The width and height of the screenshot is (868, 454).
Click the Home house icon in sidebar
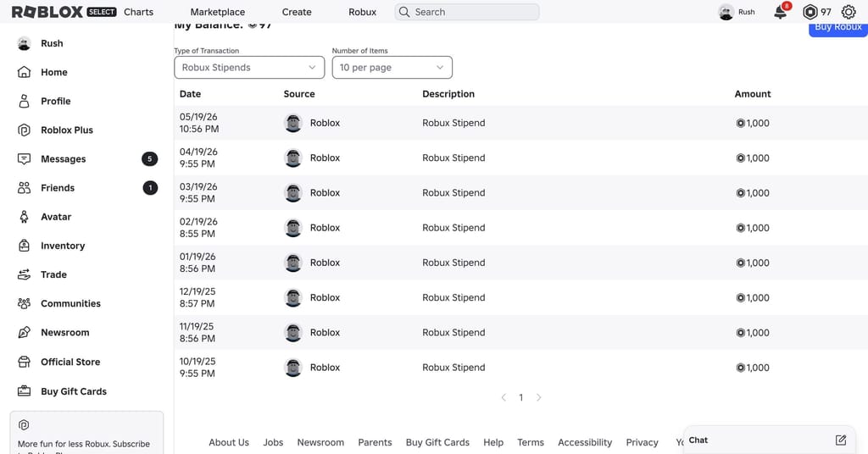click(x=24, y=72)
